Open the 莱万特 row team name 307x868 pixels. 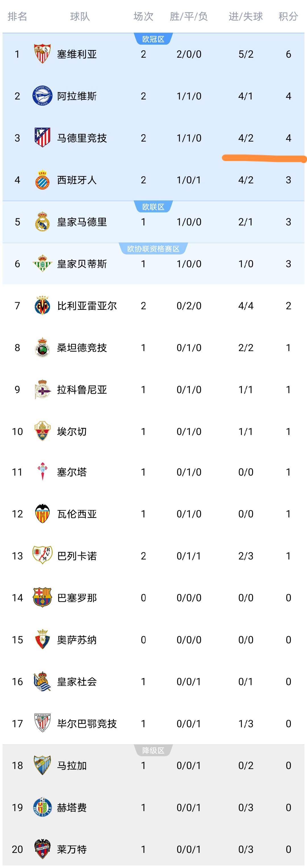click(x=72, y=849)
